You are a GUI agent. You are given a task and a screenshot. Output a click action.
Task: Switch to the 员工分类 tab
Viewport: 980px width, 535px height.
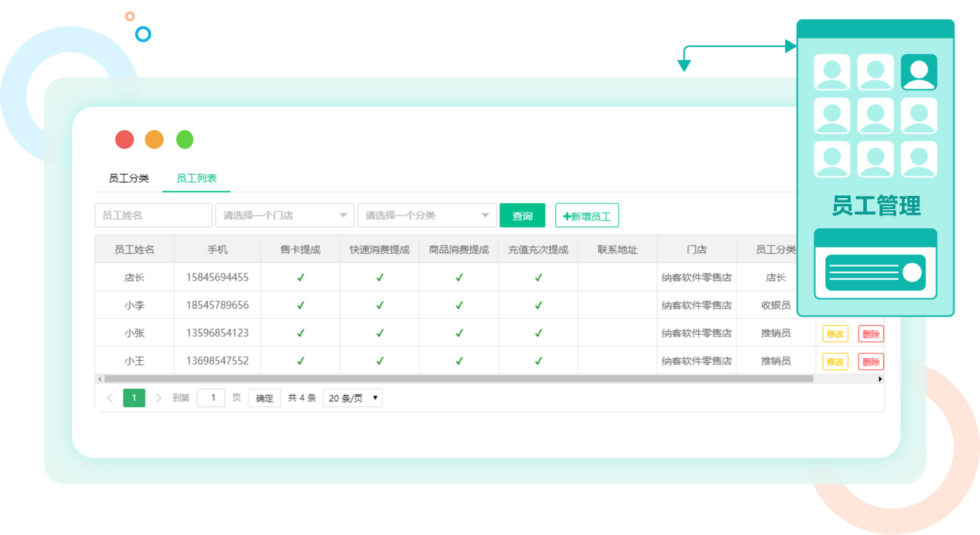(x=129, y=178)
